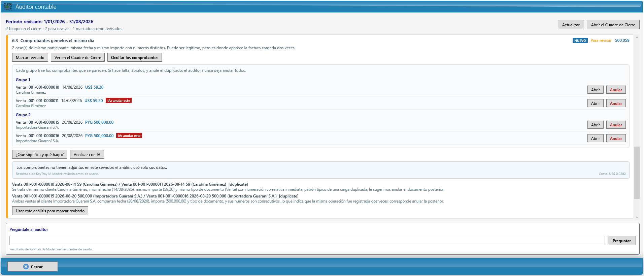Click the Cerrar button at bottom
The width and height of the screenshot is (644, 276).
pos(33,267)
